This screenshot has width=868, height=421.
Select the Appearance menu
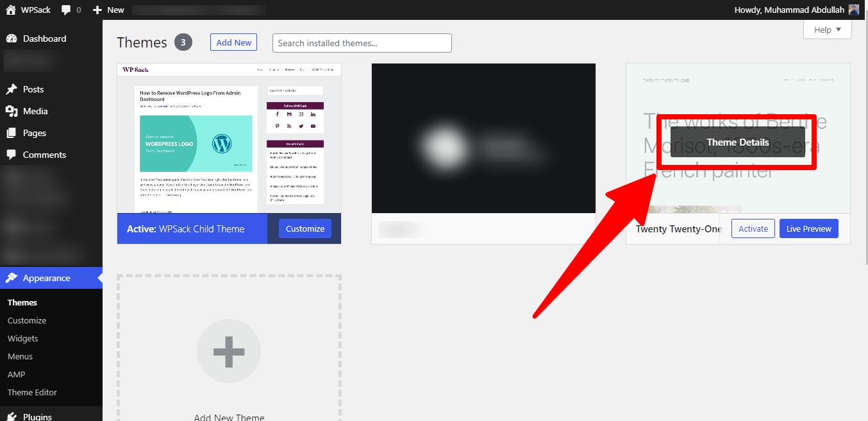click(x=51, y=278)
